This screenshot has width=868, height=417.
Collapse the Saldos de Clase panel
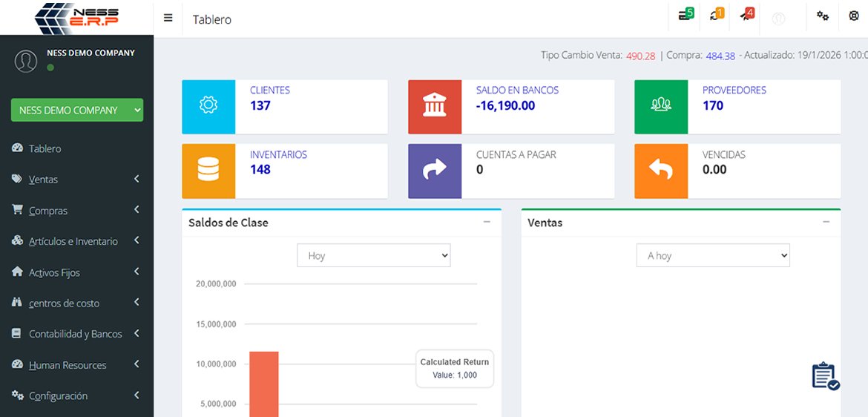(487, 222)
